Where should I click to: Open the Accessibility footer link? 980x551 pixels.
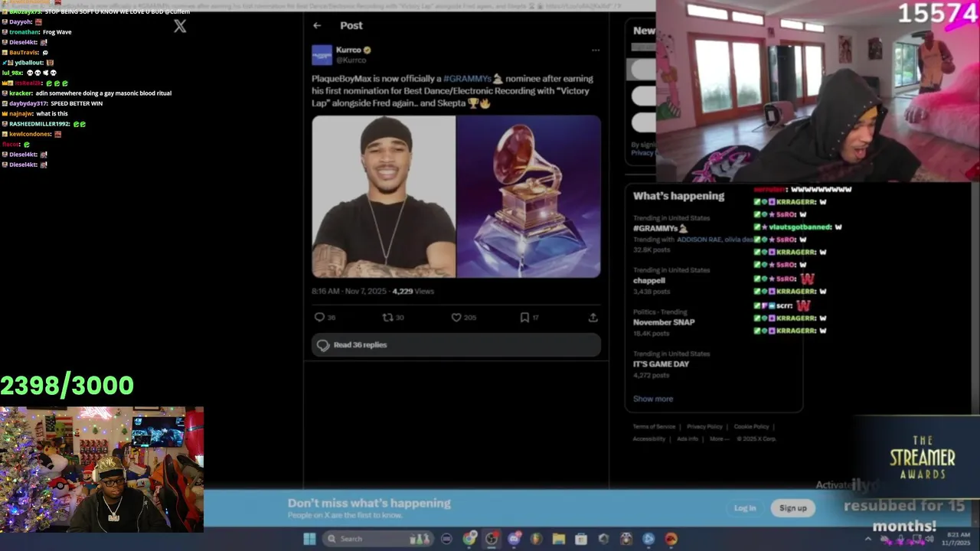[648, 439]
